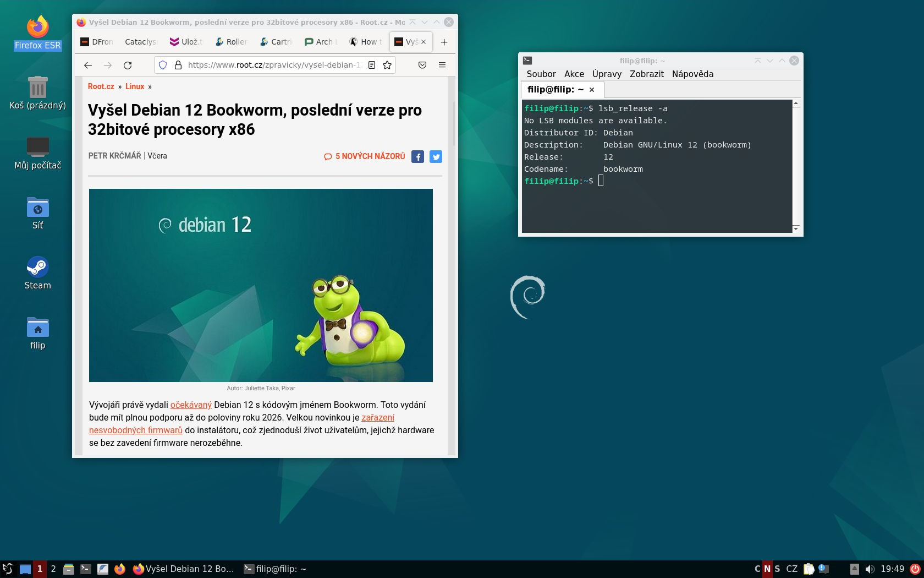Open the Thunar file manager from the taskbar

pos(69,569)
